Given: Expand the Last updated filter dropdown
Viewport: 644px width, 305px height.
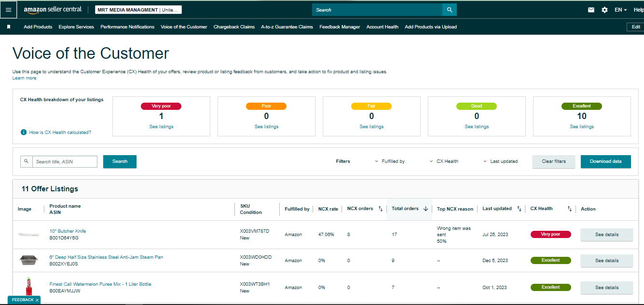Looking at the screenshot, I should [501, 161].
